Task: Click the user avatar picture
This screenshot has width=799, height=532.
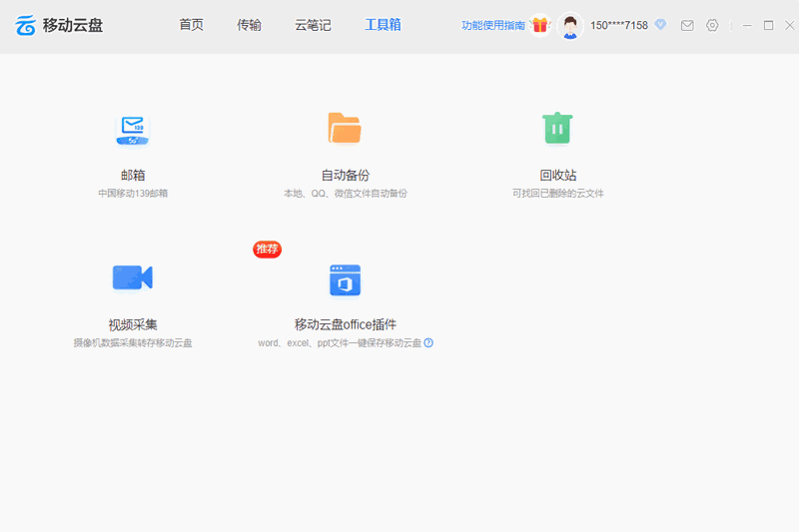Action: 570,25
